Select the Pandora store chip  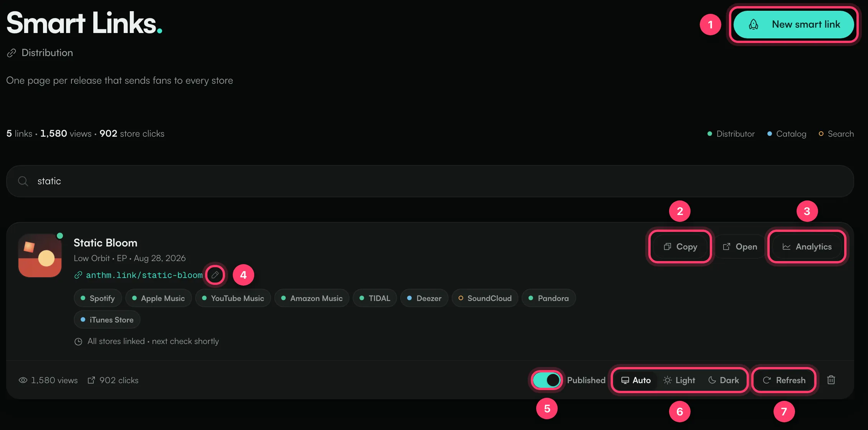coord(548,298)
